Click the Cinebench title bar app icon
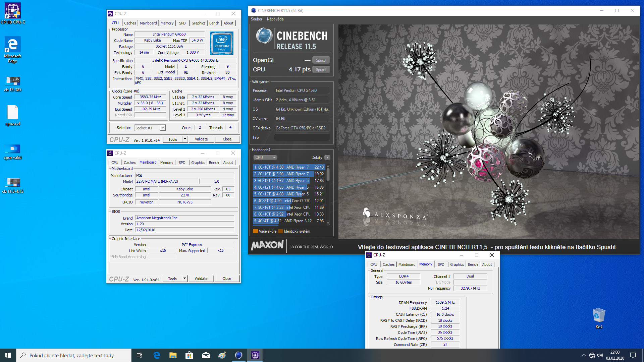Screen dimensions: 644x362 [x=254, y=10]
